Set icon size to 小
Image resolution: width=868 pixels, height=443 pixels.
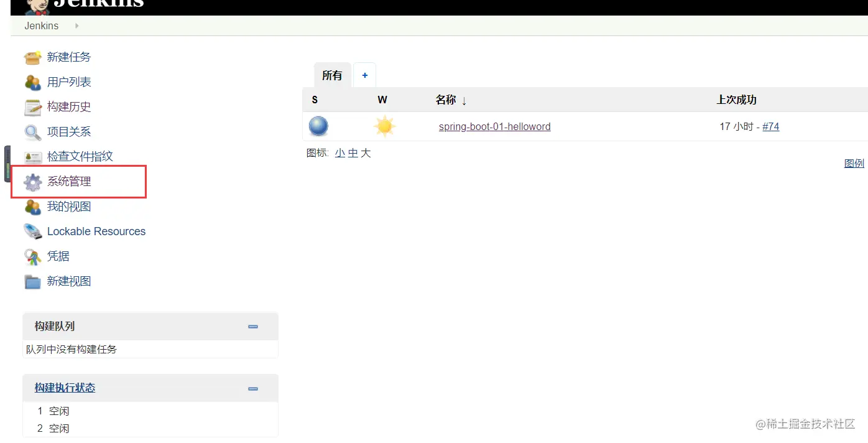pyautogui.click(x=339, y=153)
